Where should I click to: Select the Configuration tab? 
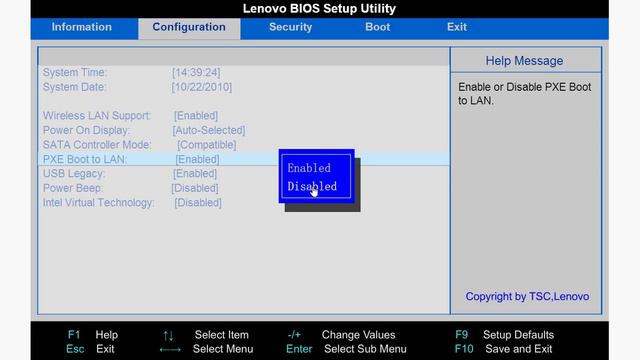pyautogui.click(x=189, y=27)
